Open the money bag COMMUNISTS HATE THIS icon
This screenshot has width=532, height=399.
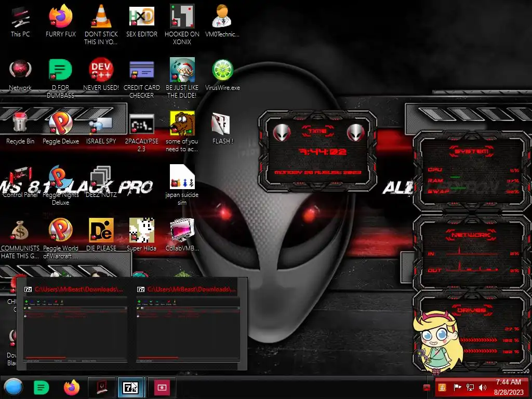click(x=20, y=239)
